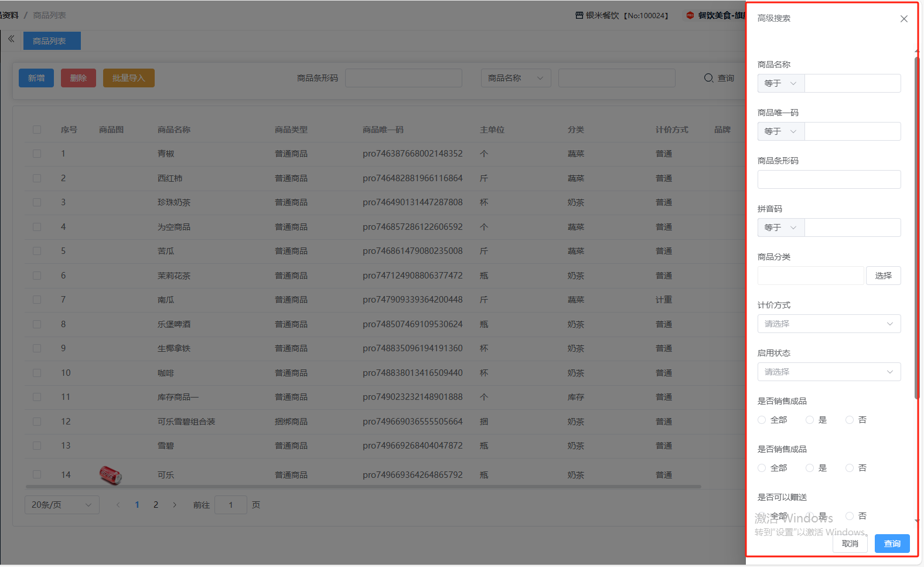Click previous page arrow in pagination

tap(118, 505)
